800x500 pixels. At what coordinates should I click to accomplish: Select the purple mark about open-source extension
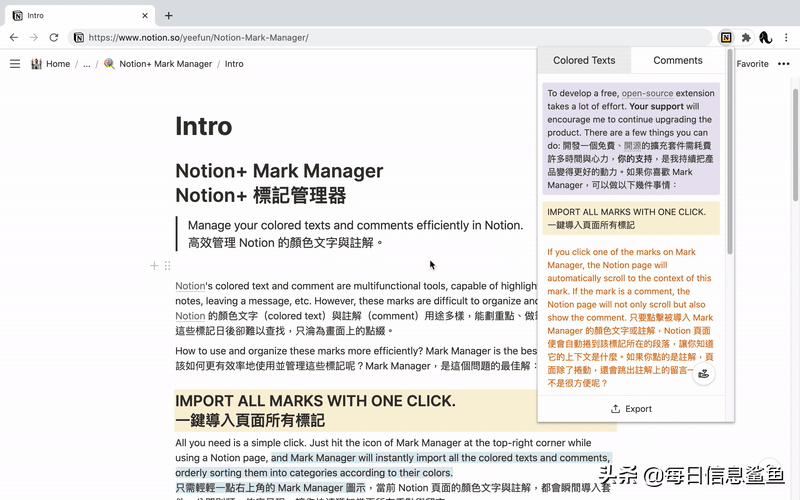tap(631, 139)
